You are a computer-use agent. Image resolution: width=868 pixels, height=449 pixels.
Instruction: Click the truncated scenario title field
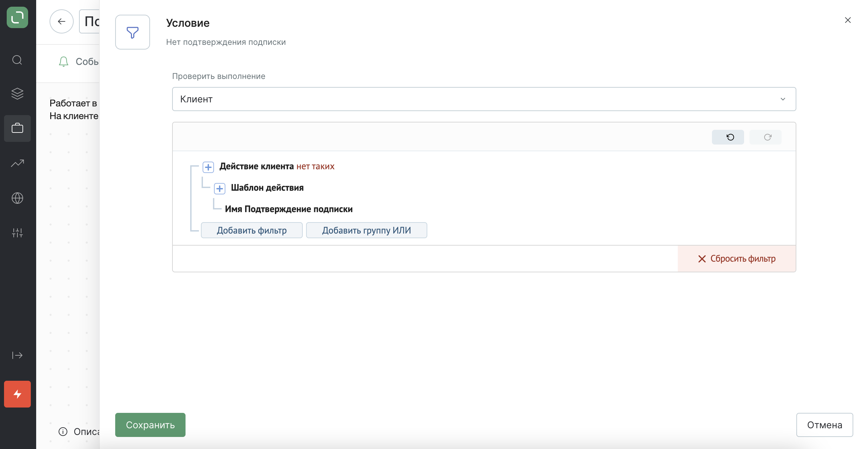[x=89, y=21]
